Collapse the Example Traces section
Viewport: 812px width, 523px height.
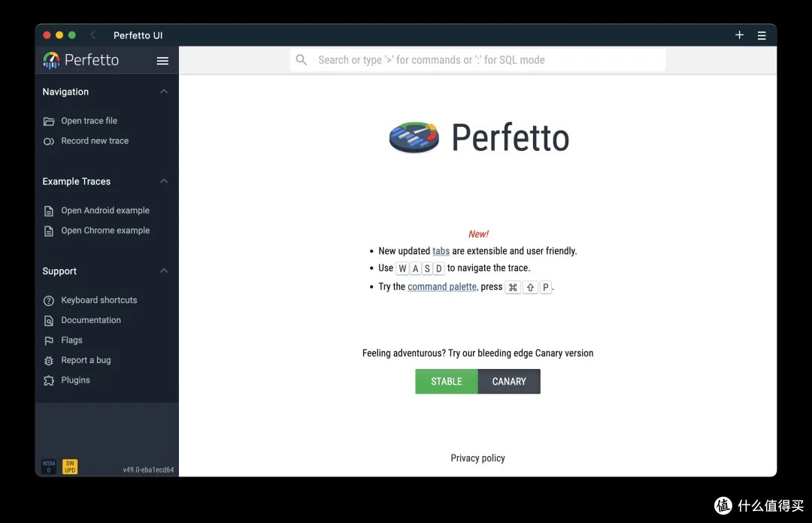pyautogui.click(x=164, y=181)
